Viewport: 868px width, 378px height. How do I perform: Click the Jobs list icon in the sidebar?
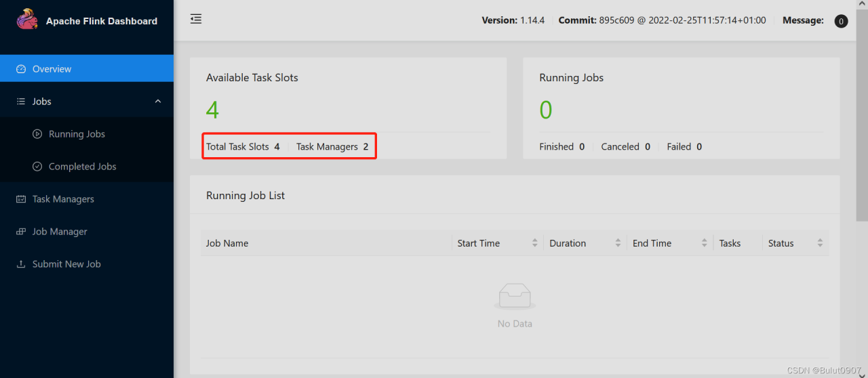coord(21,102)
